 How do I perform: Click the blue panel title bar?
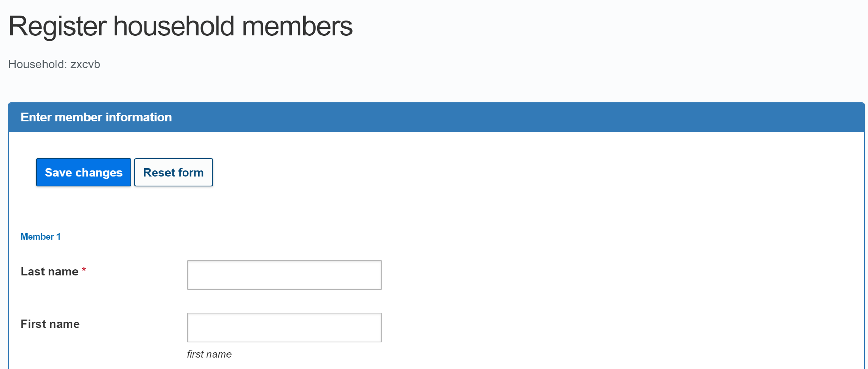[436, 117]
